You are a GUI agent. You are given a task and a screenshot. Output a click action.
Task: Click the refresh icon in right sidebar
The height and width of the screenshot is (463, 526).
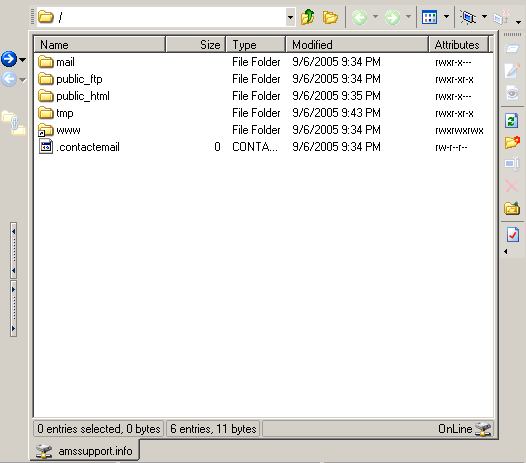point(512,121)
